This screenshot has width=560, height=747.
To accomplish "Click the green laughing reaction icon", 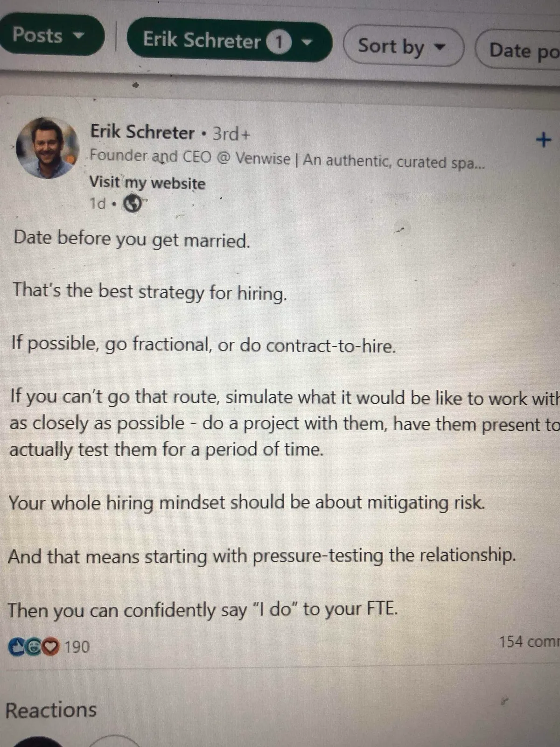I will 34,647.
